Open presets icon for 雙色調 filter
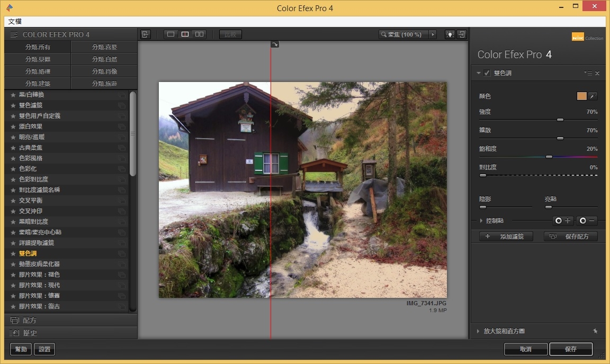This screenshot has height=364, width=610. 122,253
